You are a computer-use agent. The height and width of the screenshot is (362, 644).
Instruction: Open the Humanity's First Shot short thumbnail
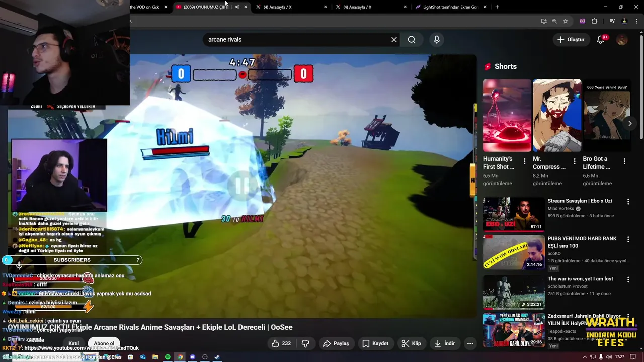pyautogui.click(x=507, y=116)
